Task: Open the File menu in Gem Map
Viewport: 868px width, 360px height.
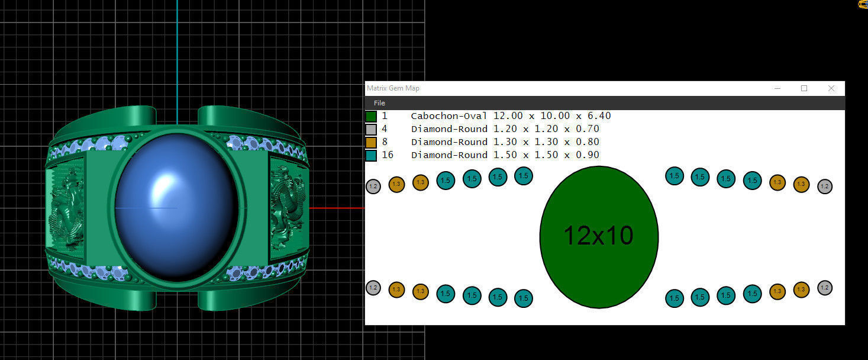Action: tap(379, 103)
